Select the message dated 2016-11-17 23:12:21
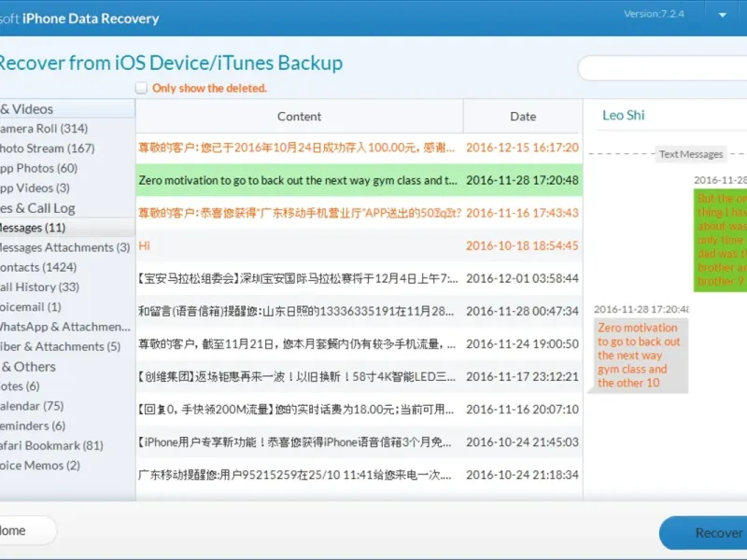Image resolution: width=747 pixels, height=560 pixels. pos(359,377)
